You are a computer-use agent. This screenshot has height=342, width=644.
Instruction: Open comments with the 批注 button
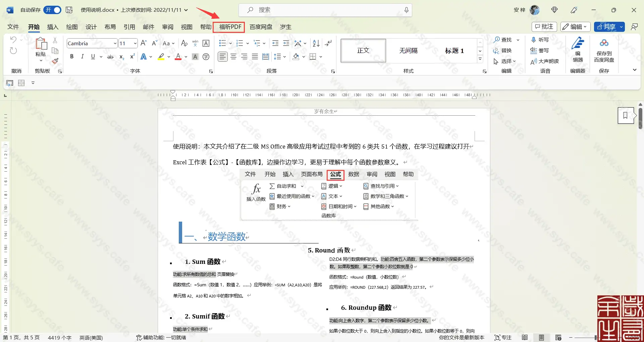pyautogui.click(x=544, y=27)
